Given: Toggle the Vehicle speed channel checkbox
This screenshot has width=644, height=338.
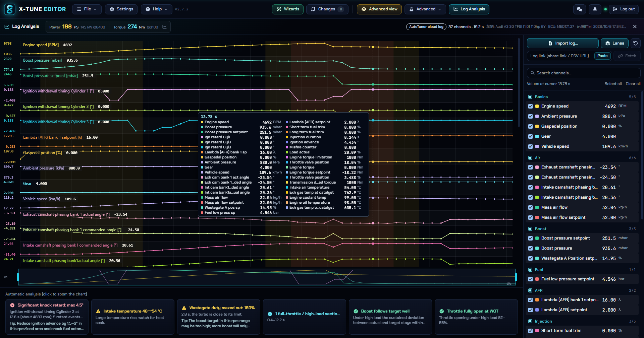Looking at the screenshot, I should pyautogui.click(x=530, y=146).
